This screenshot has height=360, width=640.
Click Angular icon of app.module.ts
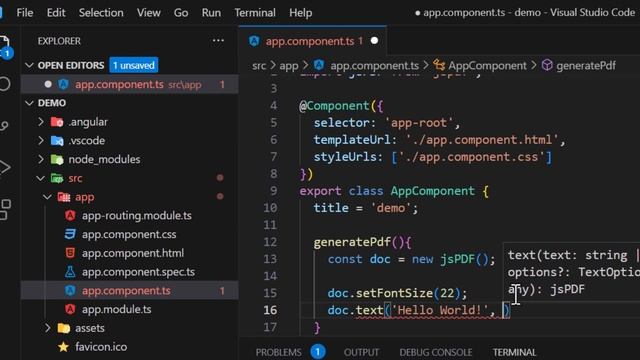(x=70, y=309)
